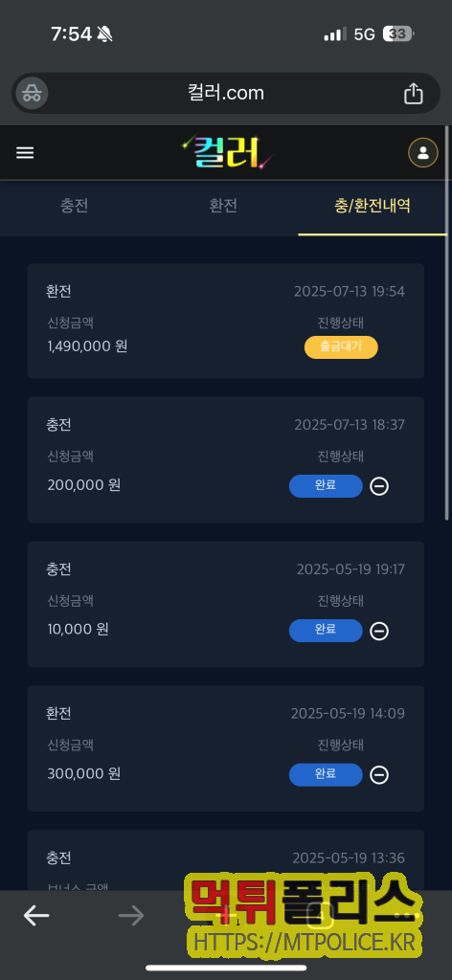This screenshot has width=452, height=980.
Task: Remove the 300,000 원 환전 record
Action: pos(379,775)
